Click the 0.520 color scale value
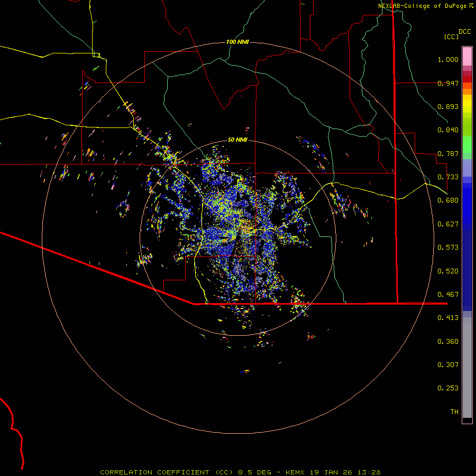The height and width of the screenshot is (476, 476). [448, 271]
